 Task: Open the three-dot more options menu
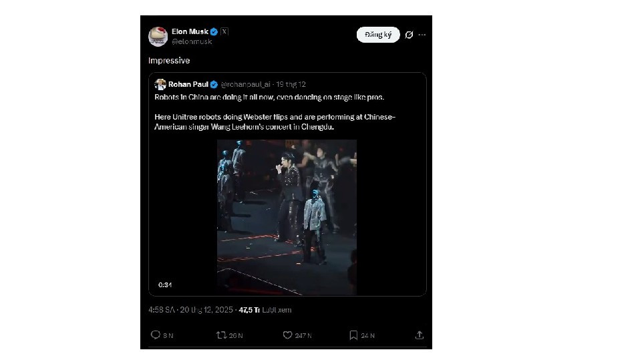coord(422,35)
